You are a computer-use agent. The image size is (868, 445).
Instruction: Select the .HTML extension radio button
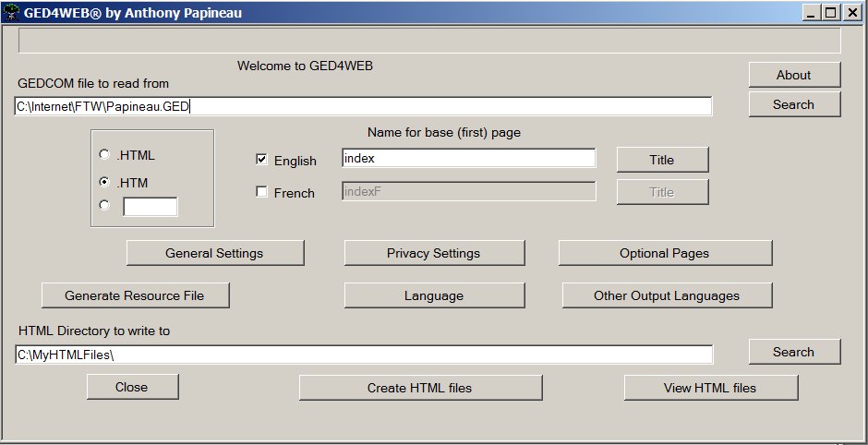(x=104, y=154)
